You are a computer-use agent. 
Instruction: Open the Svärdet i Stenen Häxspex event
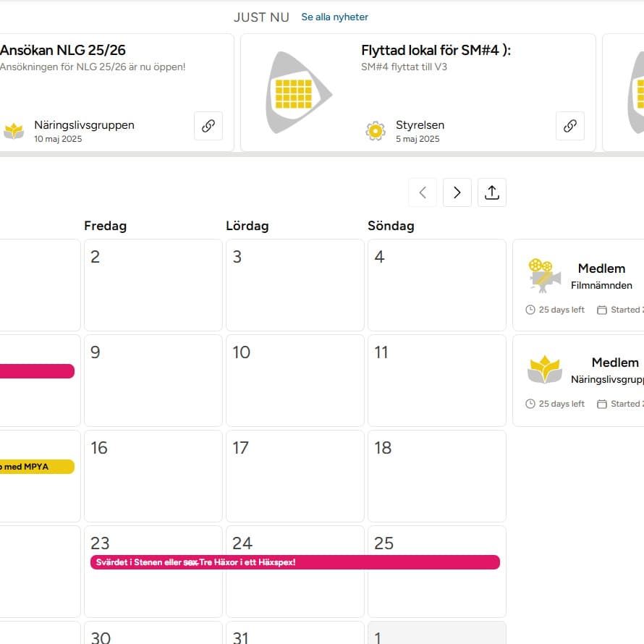click(295, 562)
